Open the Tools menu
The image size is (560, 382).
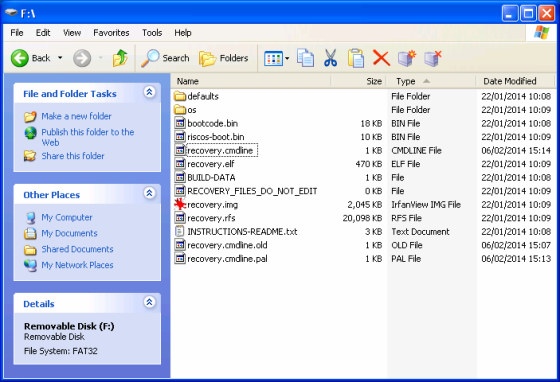tap(152, 33)
